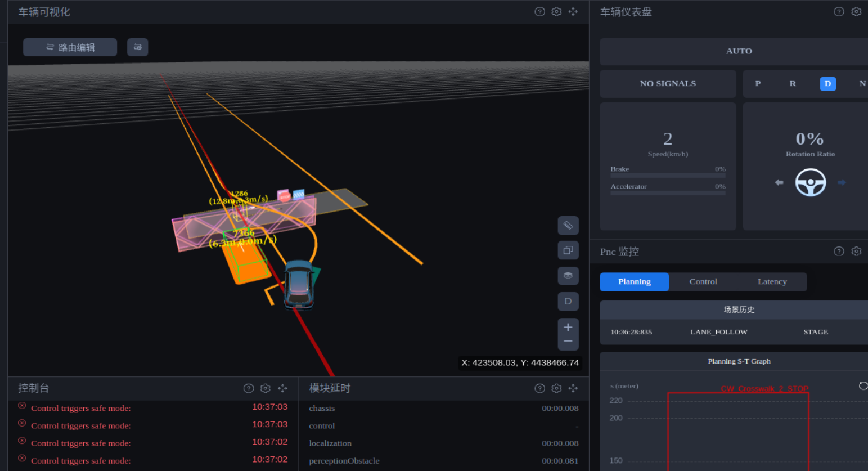Switch to the Latency tab

click(x=772, y=282)
